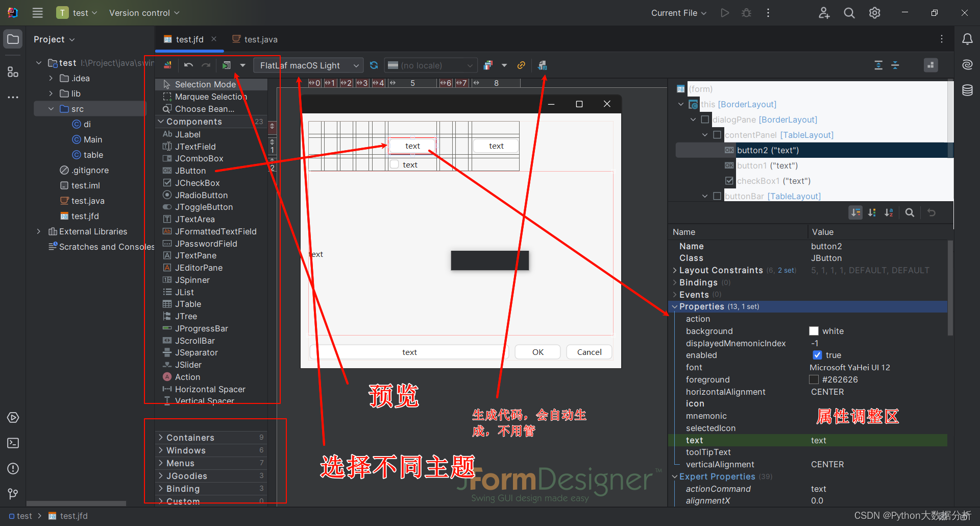Open the Structure tool window icon
The image size is (980, 526).
pos(13,72)
